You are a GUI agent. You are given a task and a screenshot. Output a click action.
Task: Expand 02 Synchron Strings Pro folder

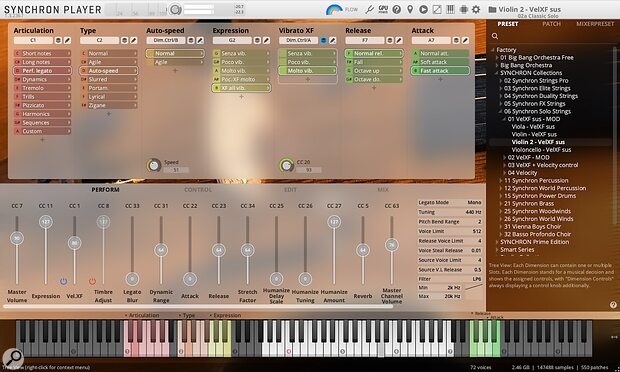click(x=501, y=81)
